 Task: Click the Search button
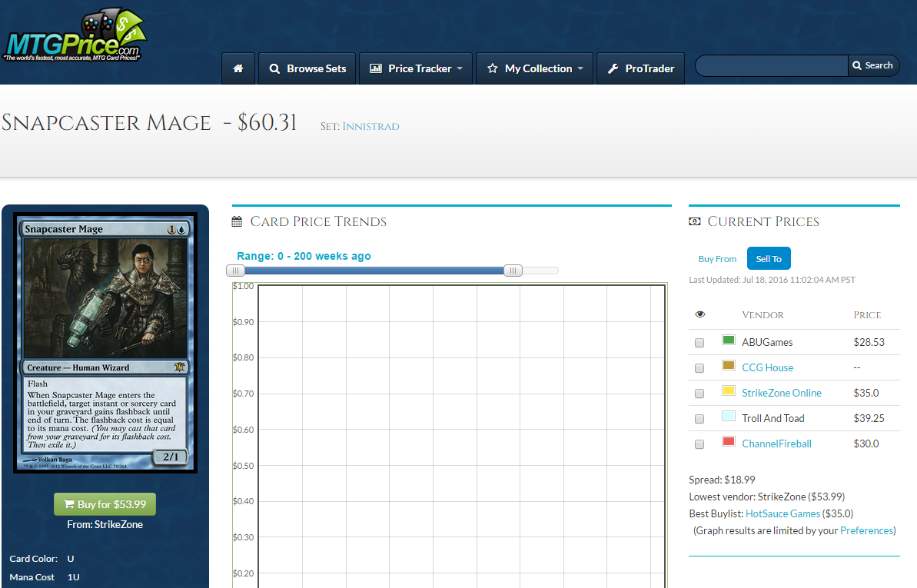(873, 65)
